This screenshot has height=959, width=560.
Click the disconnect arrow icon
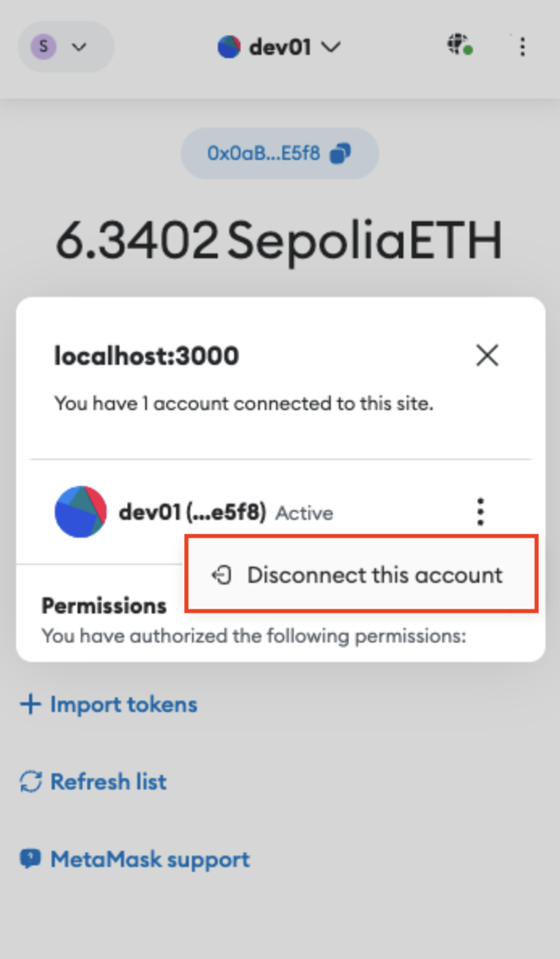coord(221,575)
